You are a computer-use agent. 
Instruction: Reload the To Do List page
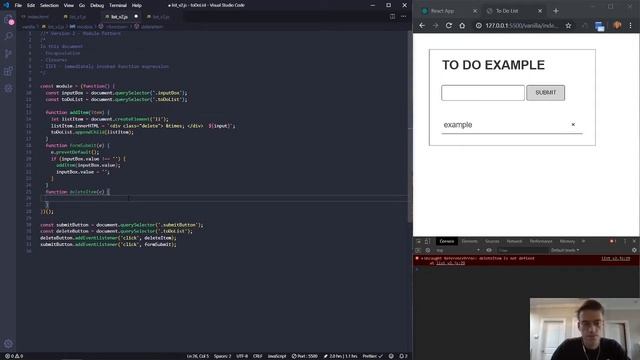tap(449, 25)
